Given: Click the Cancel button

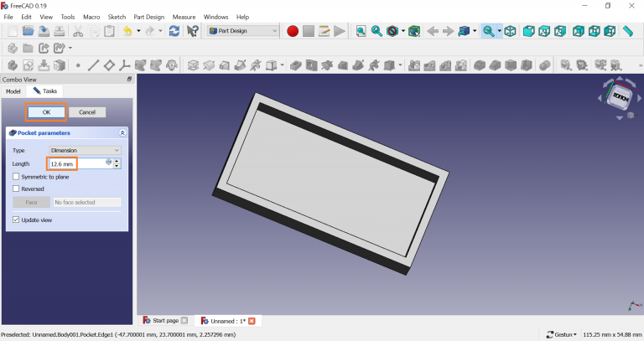Looking at the screenshot, I should click(87, 112).
